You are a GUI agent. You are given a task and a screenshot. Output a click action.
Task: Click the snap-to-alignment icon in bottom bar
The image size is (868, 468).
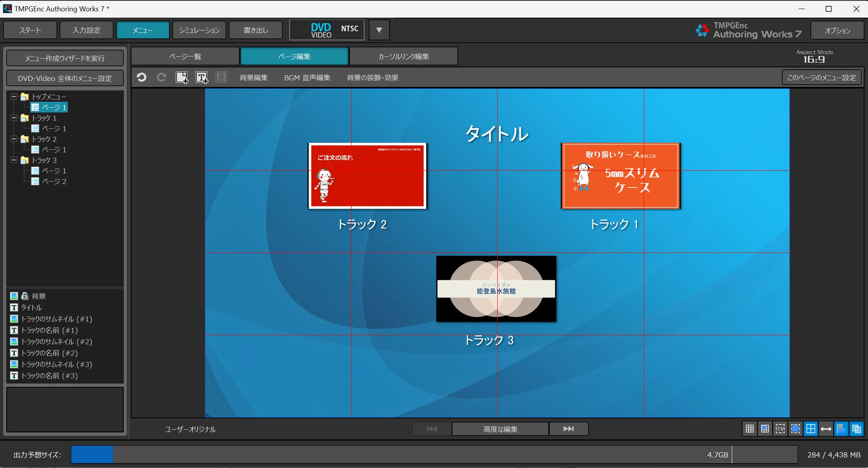pos(841,429)
